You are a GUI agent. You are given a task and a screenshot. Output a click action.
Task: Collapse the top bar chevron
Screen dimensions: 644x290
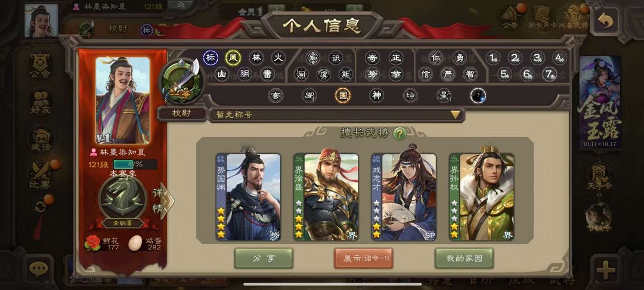pyautogui.click(x=180, y=5)
